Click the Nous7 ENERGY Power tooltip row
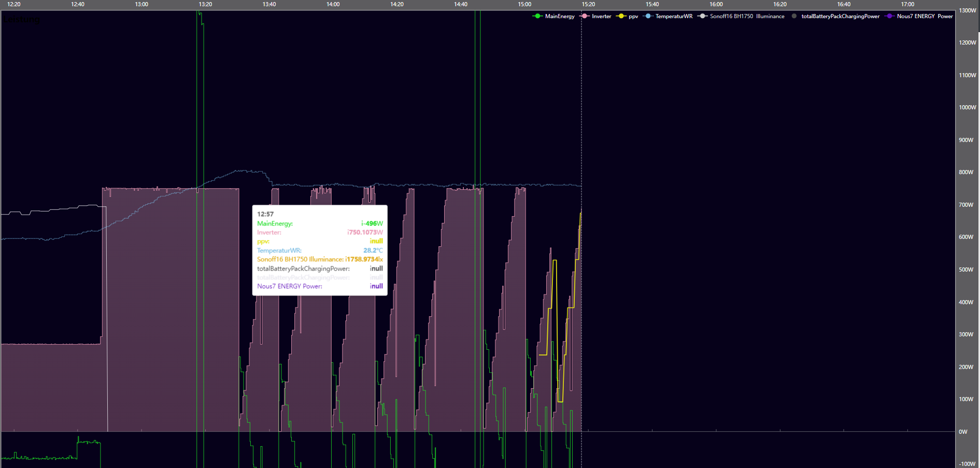980x468 pixels. pos(320,286)
